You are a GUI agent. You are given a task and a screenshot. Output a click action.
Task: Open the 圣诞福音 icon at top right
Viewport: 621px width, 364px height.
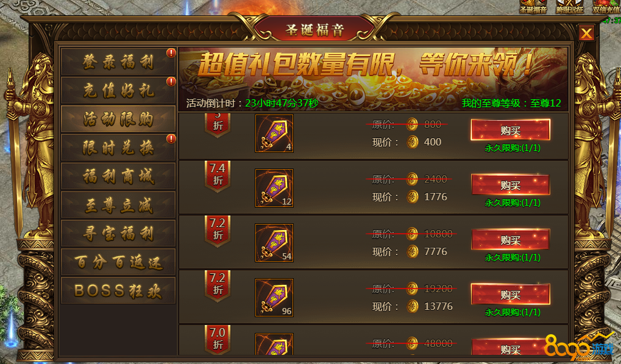pyautogui.click(x=533, y=7)
